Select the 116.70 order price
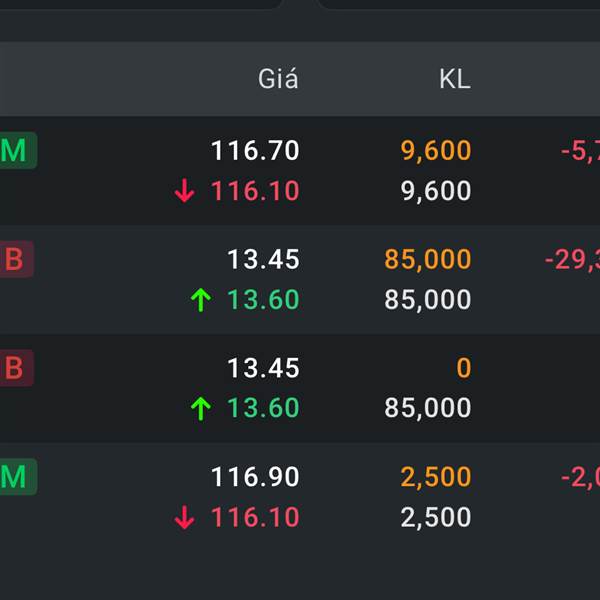 tap(255, 151)
